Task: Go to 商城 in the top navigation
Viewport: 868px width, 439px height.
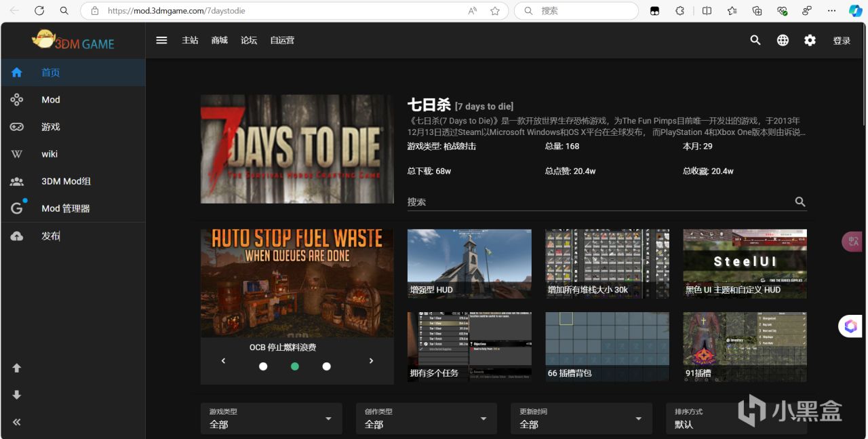Action: [219, 40]
